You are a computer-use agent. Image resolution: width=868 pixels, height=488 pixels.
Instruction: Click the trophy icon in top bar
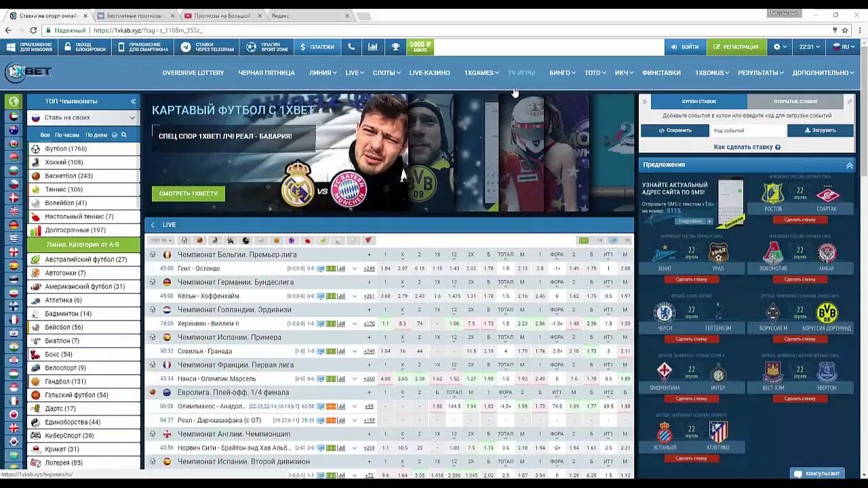[x=396, y=47]
